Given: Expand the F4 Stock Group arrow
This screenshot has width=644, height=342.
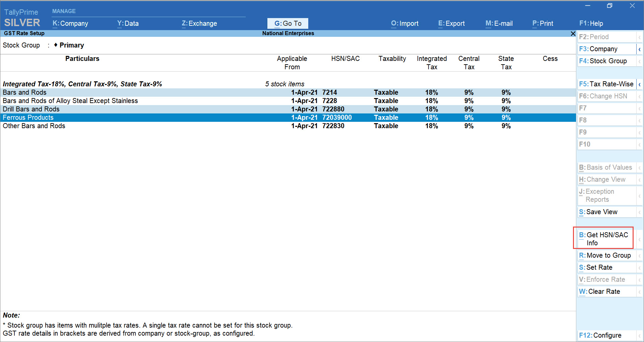Looking at the screenshot, I should click(x=639, y=61).
